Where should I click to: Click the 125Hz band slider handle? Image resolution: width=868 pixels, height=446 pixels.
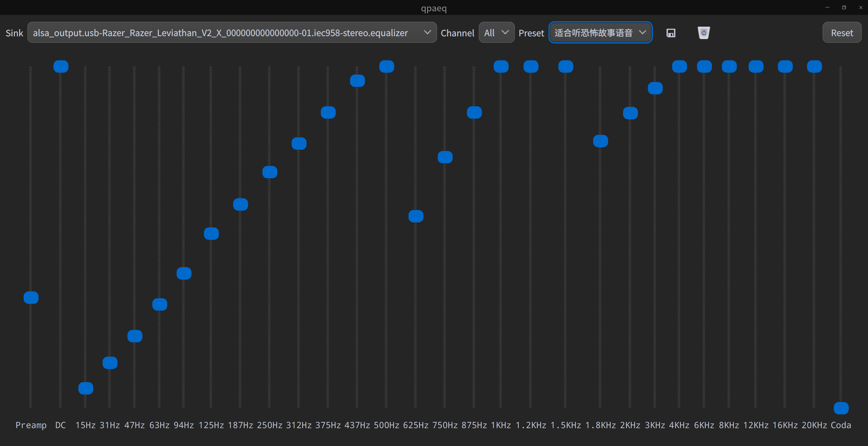coord(211,234)
